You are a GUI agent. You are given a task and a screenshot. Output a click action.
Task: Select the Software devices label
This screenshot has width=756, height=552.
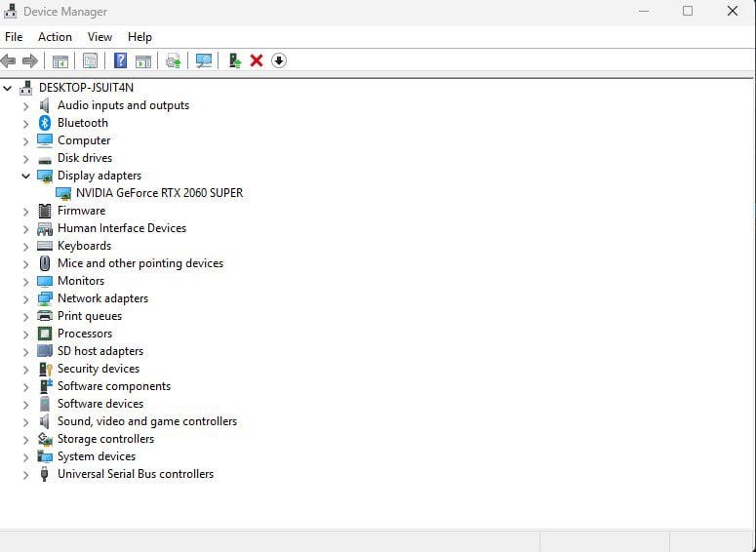point(100,404)
